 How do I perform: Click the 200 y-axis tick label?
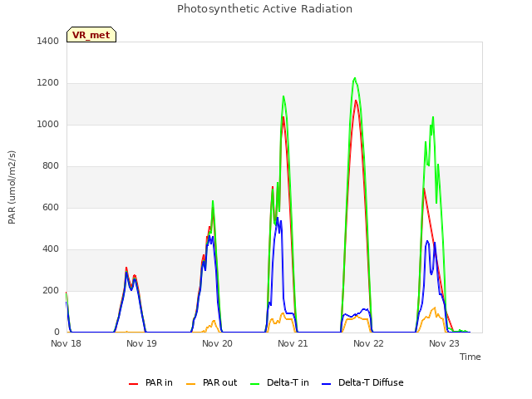tap(51, 290)
